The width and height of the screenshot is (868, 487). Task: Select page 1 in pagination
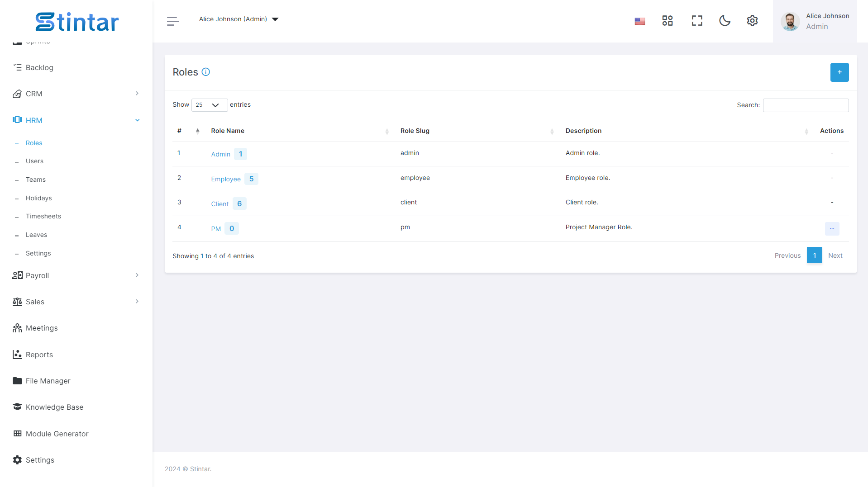(x=814, y=255)
